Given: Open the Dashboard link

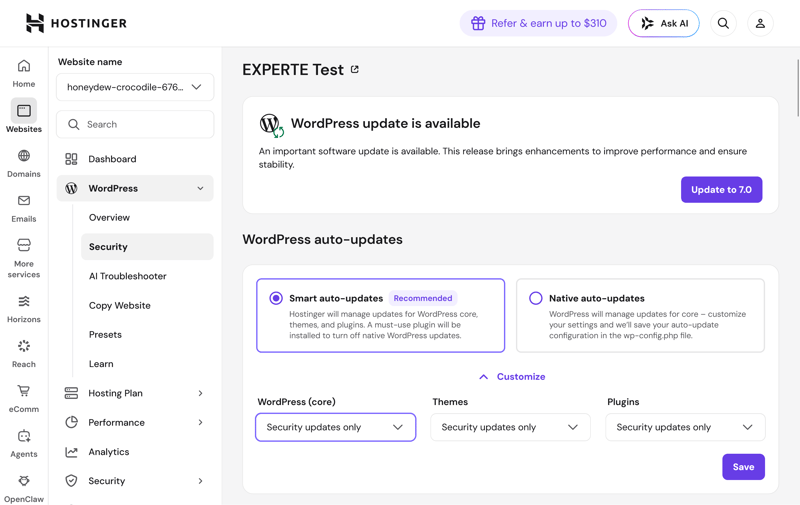Looking at the screenshot, I should click(x=112, y=159).
